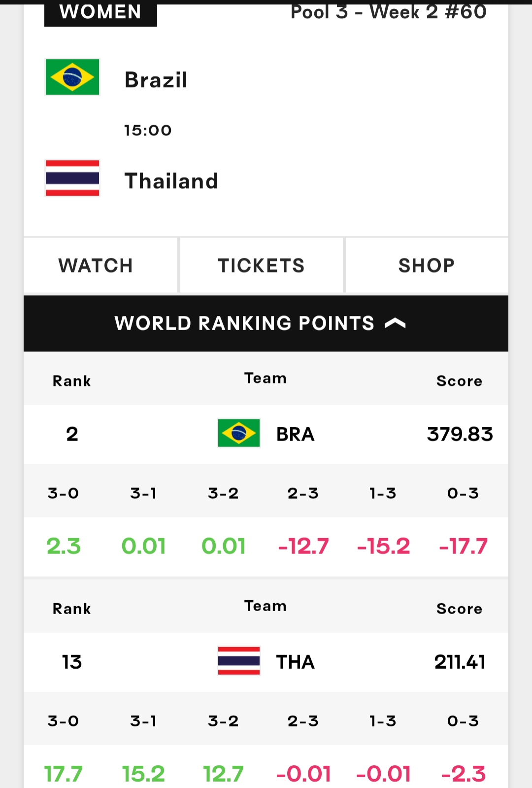Click the large Brazil flag icon
The image size is (532, 788).
point(72,77)
